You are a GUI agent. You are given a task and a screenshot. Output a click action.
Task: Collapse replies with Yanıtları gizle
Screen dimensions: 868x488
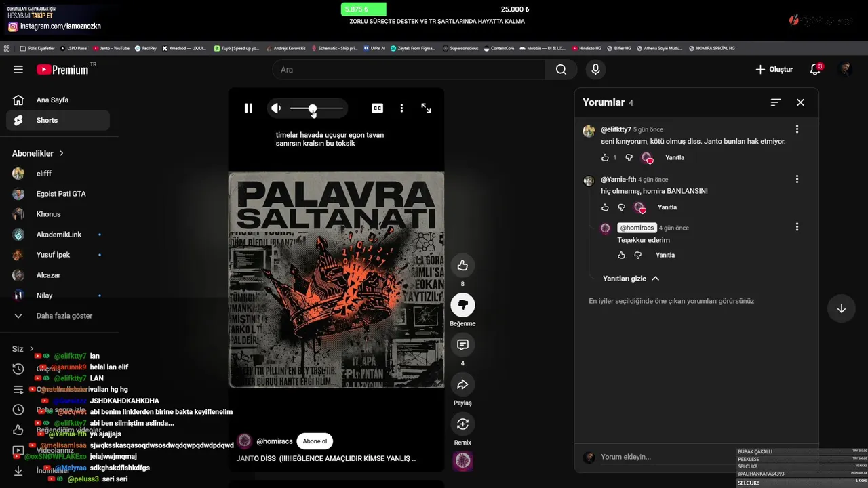631,279
